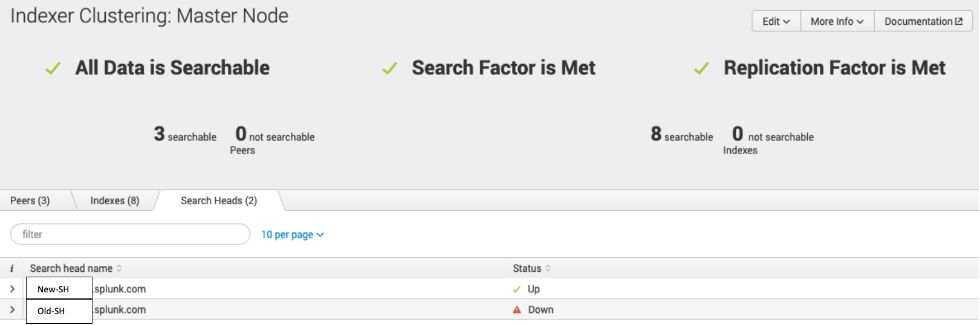Sort by the Status column arrows
Screen dimensions: 980x325
548,268
